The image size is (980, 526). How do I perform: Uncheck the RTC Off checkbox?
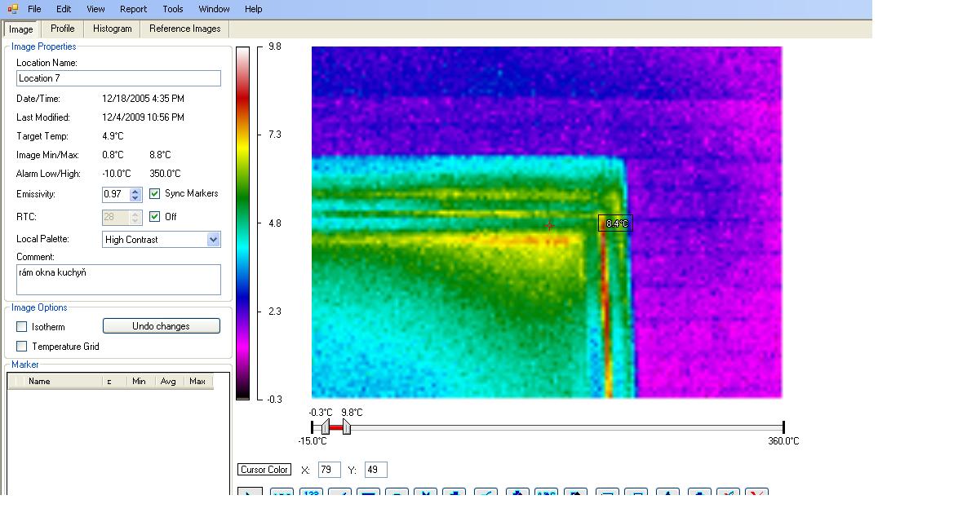(155, 217)
